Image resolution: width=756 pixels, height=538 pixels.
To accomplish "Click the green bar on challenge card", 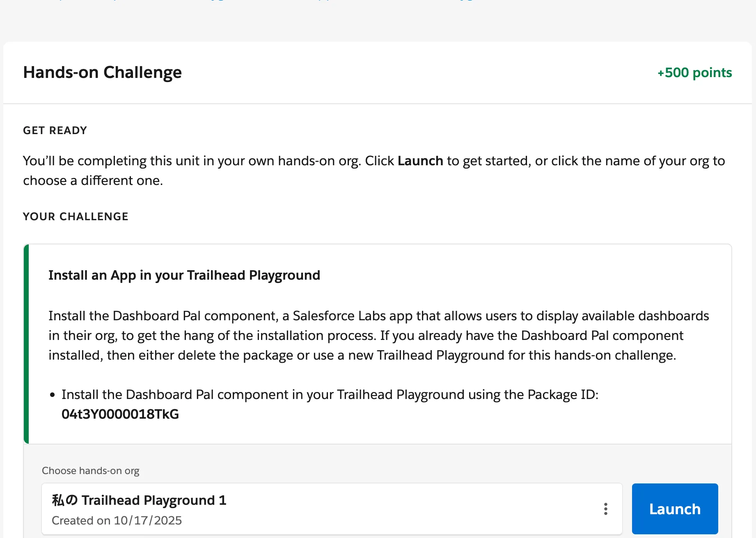I will 26,344.
